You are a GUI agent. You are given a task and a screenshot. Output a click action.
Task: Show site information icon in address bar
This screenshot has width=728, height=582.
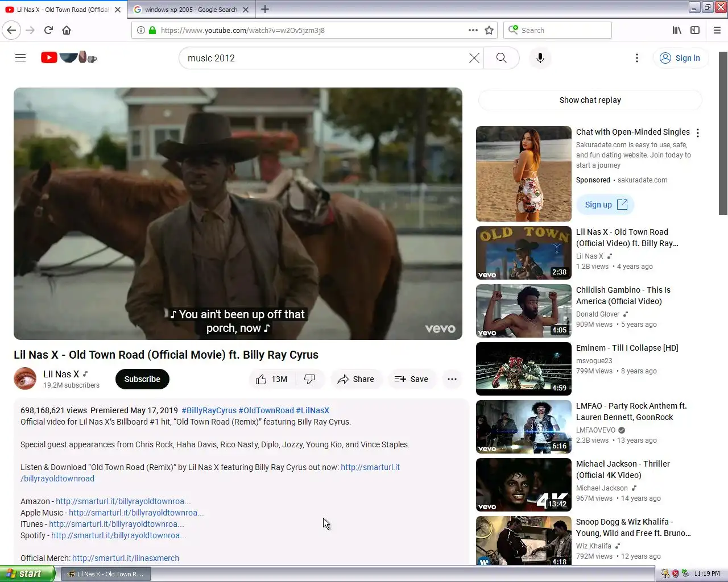[x=140, y=30]
